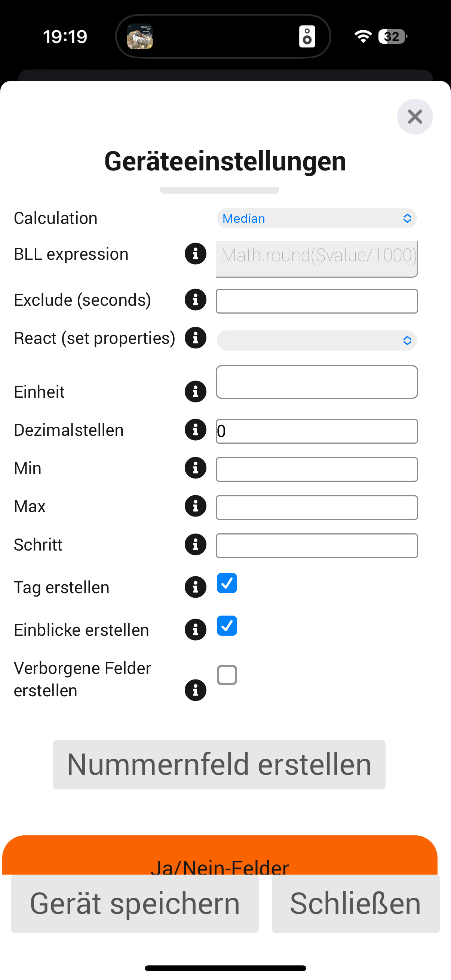Tap info icon next to Tag erstellen
The image size is (451, 980).
pyautogui.click(x=195, y=587)
